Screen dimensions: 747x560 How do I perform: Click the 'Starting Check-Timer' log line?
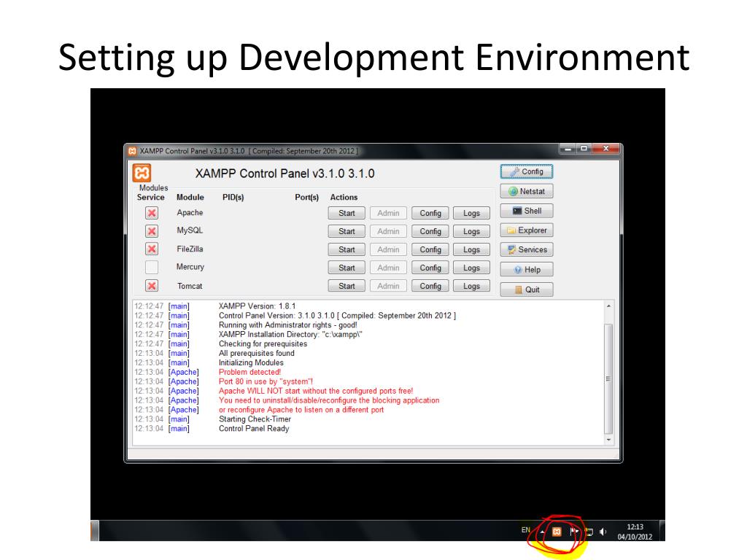click(x=255, y=419)
